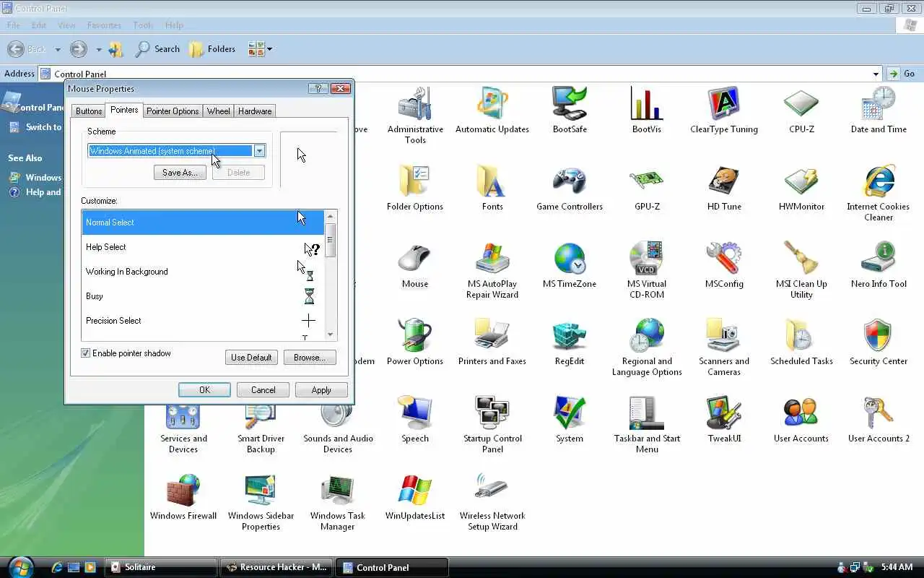Open HWMonitor icon
This screenshot has width=924, height=578.
801,182
